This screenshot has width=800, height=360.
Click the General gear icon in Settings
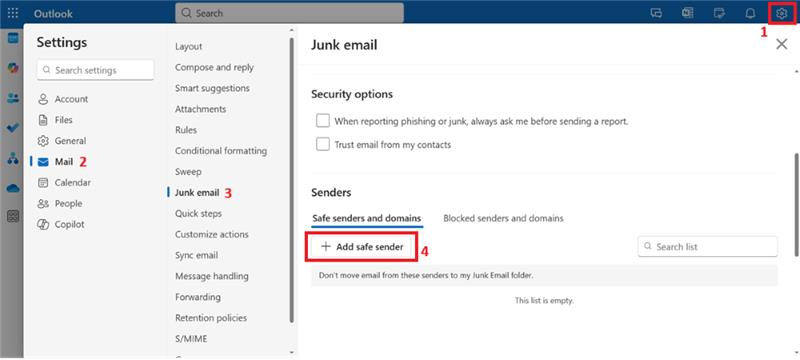pyautogui.click(x=43, y=141)
